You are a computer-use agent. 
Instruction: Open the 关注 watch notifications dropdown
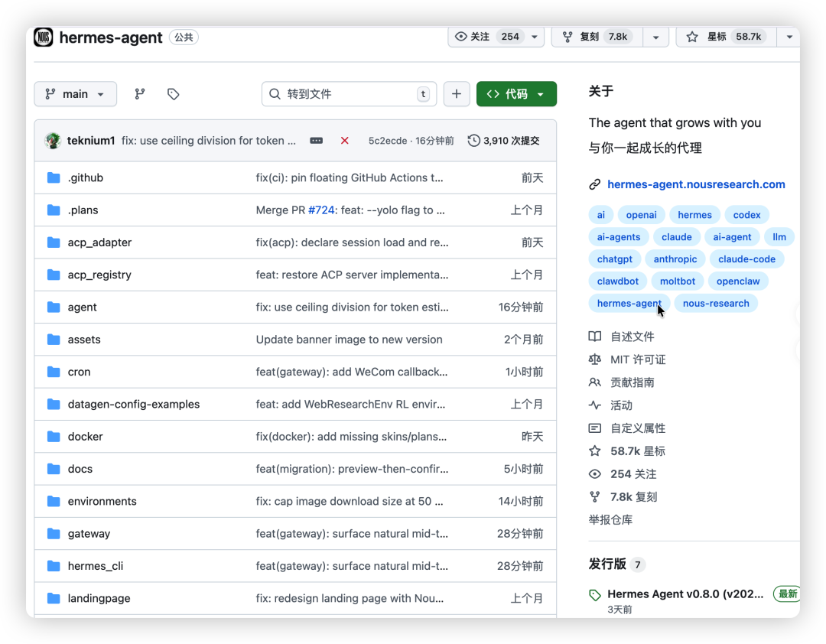coord(496,37)
